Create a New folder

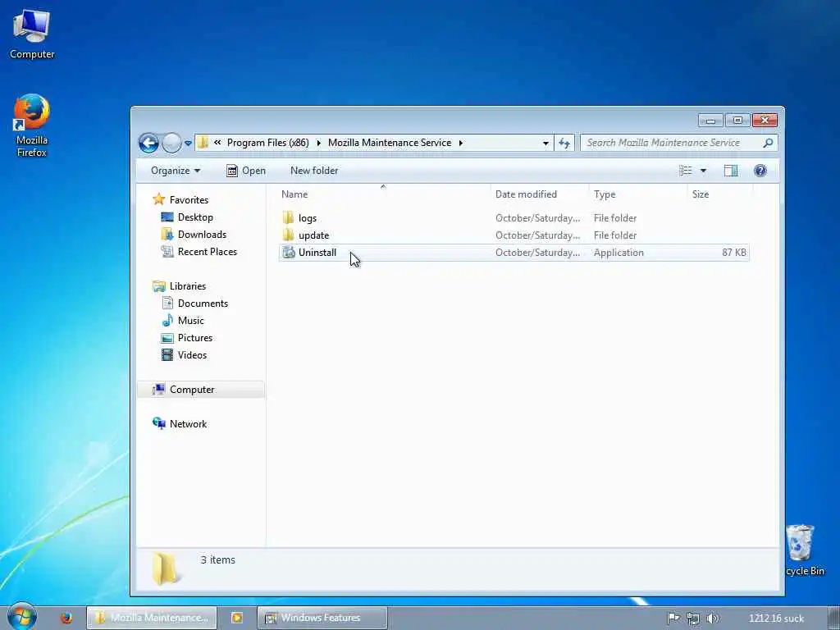coord(314,171)
